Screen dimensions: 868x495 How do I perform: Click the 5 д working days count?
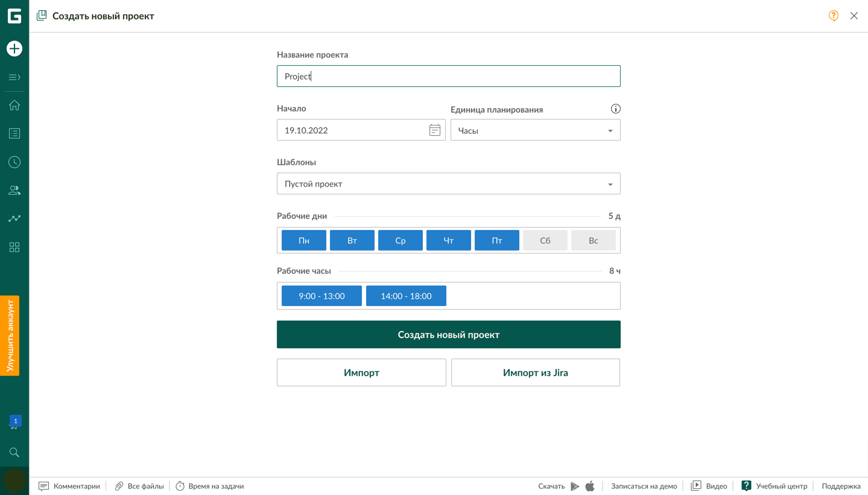pyautogui.click(x=614, y=216)
